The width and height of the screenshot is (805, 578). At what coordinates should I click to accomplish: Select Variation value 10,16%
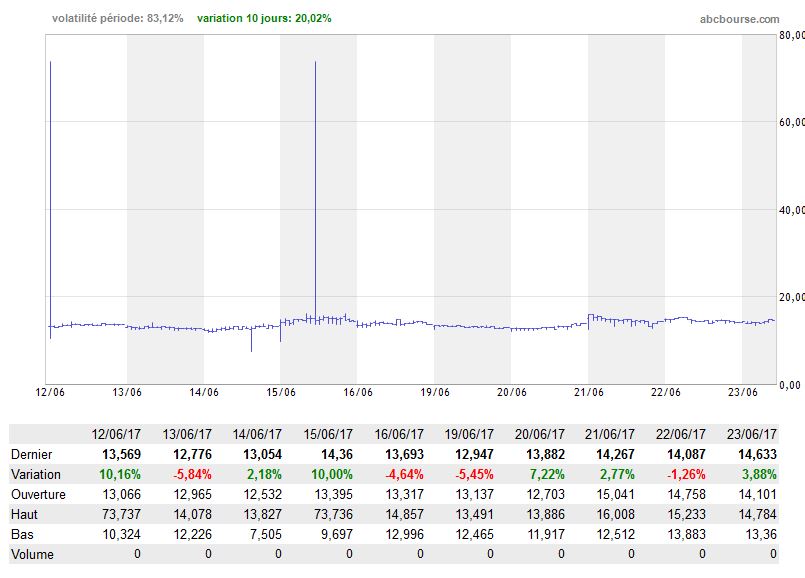click(x=120, y=474)
